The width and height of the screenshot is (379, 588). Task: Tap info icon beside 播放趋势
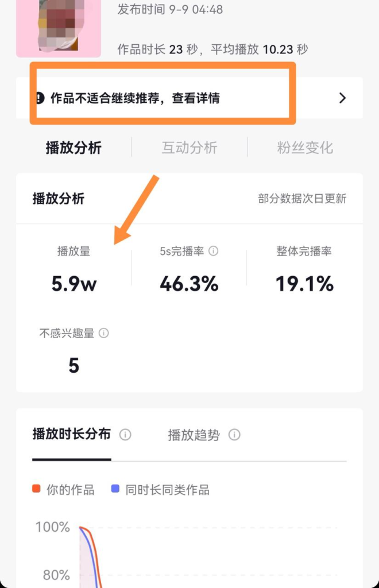coord(234,435)
